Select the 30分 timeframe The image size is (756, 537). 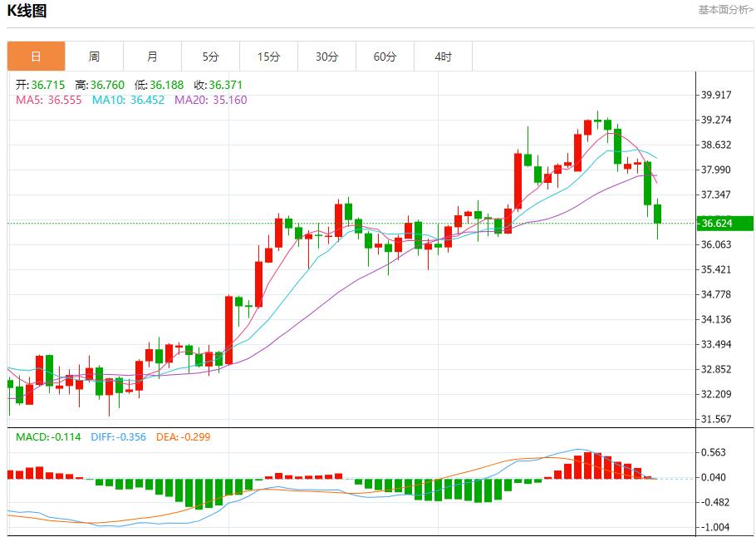click(326, 56)
